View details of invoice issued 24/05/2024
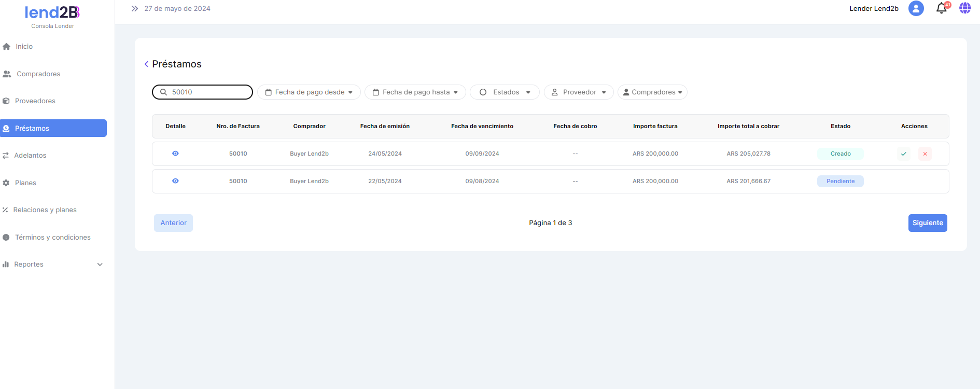 click(x=175, y=154)
